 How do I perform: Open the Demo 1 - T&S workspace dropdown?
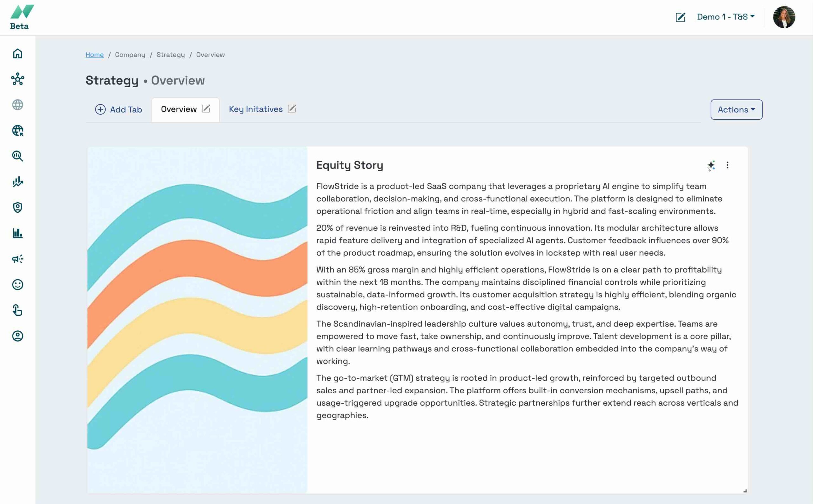coord(726,17)
